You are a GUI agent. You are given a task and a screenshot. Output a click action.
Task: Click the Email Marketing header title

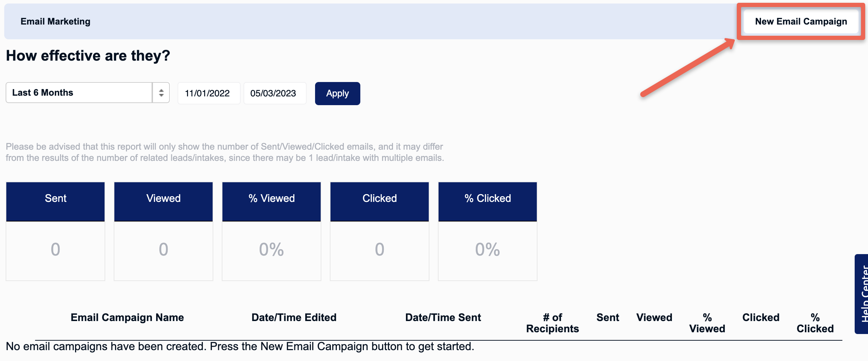[x=55, y=21]
